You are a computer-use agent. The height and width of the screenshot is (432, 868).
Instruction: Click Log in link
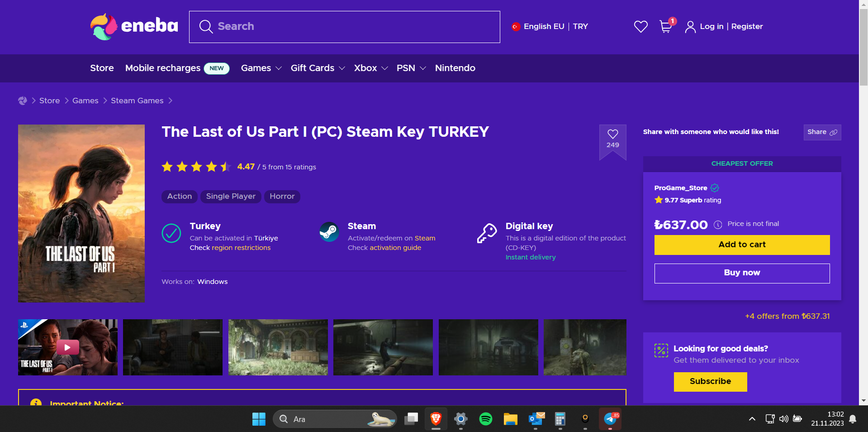711,27
